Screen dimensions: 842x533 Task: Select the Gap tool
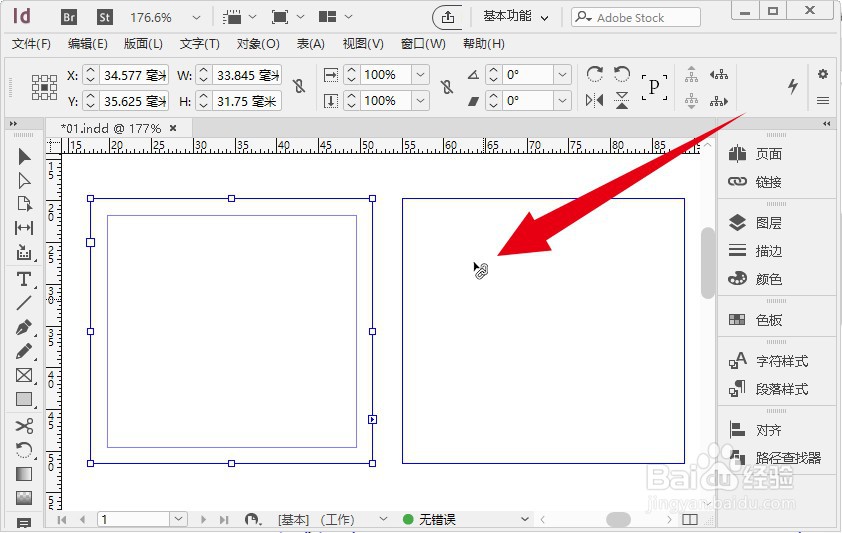coord(24,229)
